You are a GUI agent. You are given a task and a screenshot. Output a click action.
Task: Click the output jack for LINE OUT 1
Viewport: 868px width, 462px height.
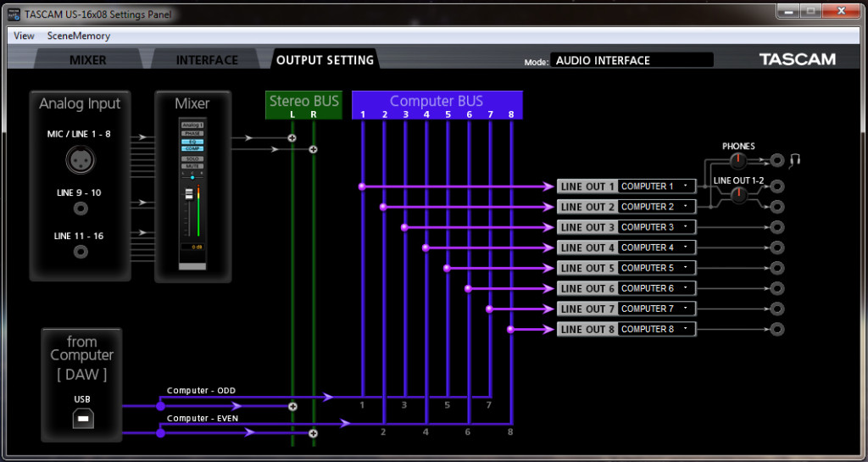[777, 186]
